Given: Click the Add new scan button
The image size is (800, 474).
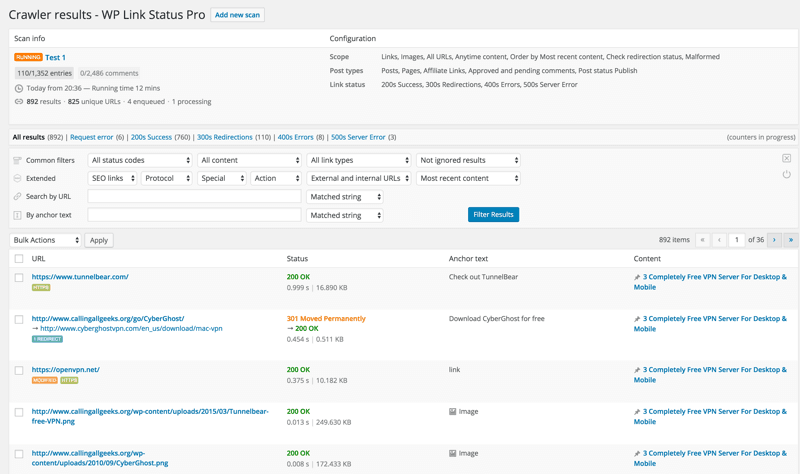Looking at the screenshot, I should (237, 15).
